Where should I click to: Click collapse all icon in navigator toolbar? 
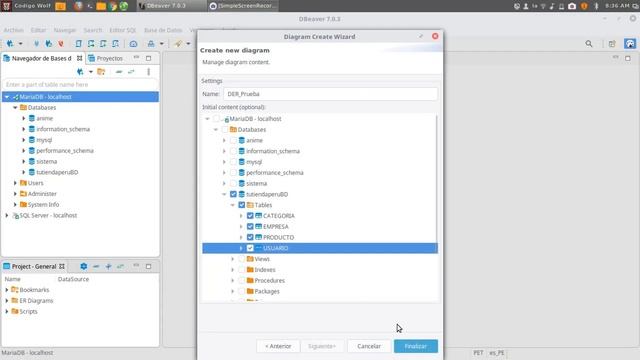[119, 72]
